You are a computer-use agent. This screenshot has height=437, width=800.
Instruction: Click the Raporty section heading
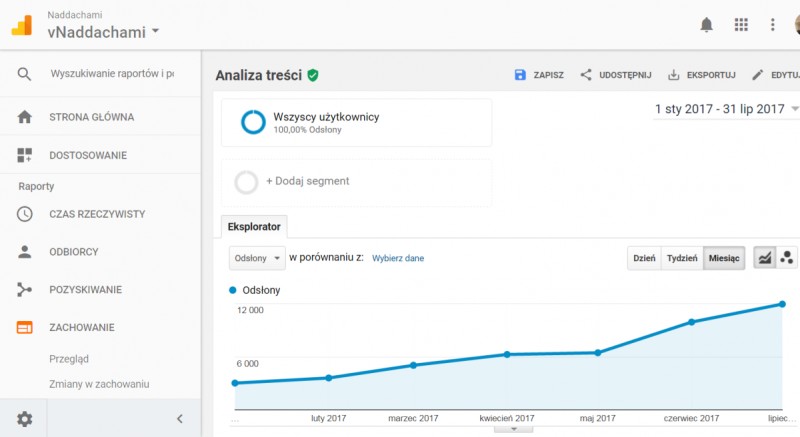click(36, 186)
